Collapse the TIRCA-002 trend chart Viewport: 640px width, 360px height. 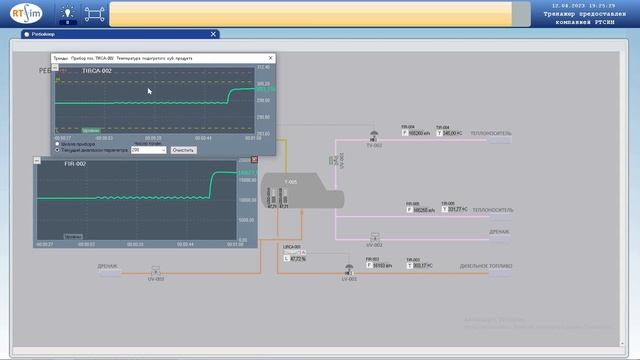click(x=55, y=68)
